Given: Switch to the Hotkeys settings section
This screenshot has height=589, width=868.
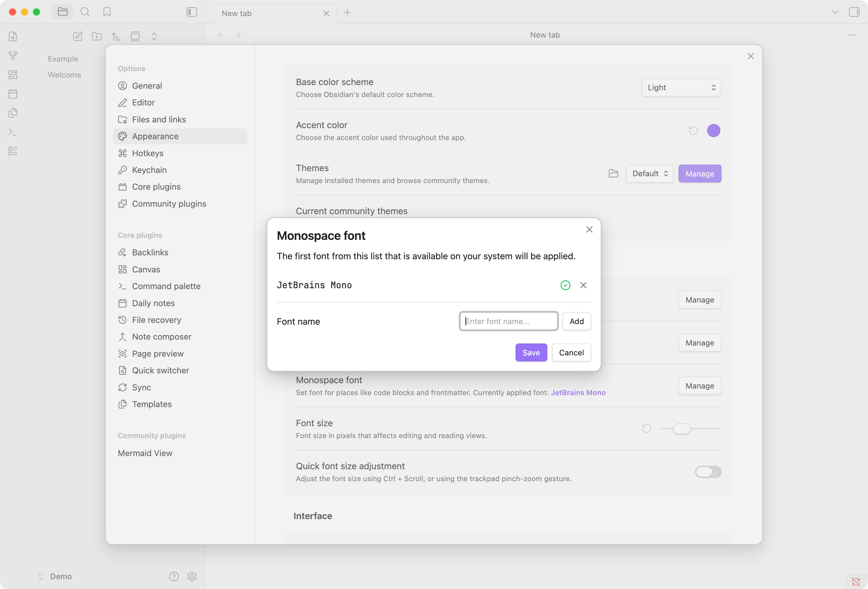Looking at the screenshot, I should point(147,153).
